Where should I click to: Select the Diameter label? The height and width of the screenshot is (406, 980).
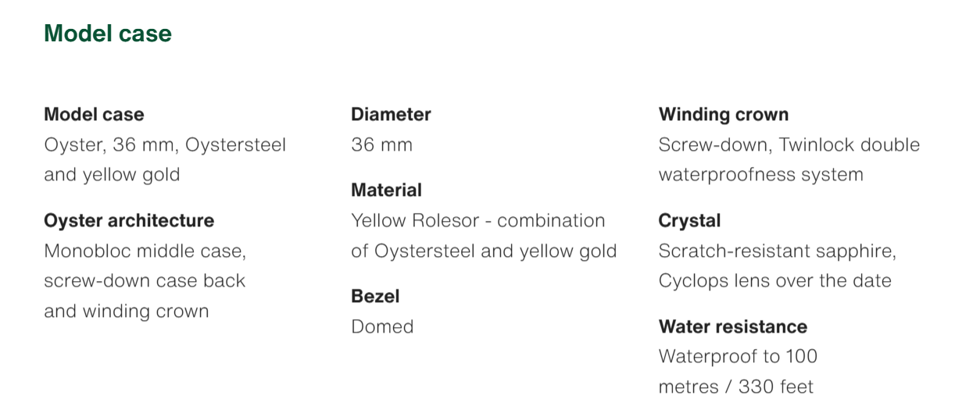391,114
